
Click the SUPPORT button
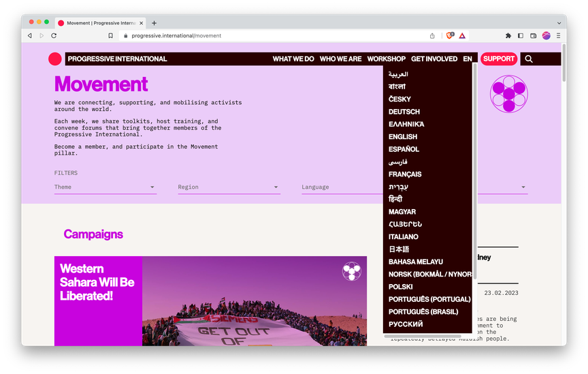tap(499, 59)
